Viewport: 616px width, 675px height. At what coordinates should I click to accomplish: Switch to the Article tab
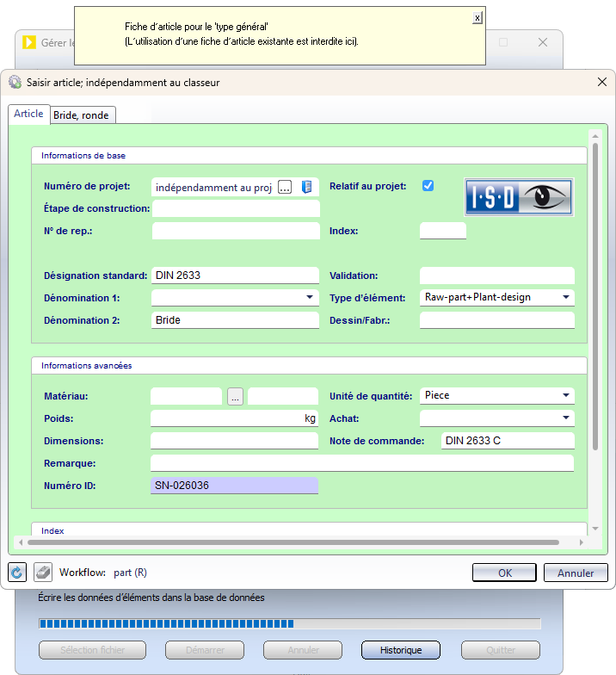click(29, 114)
